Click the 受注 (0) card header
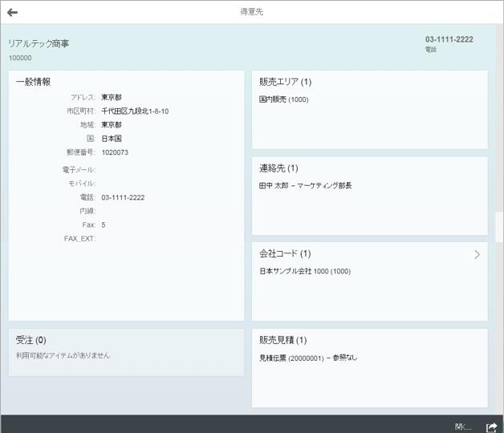This screenshot has width=504, height=433. pos(31,340)
